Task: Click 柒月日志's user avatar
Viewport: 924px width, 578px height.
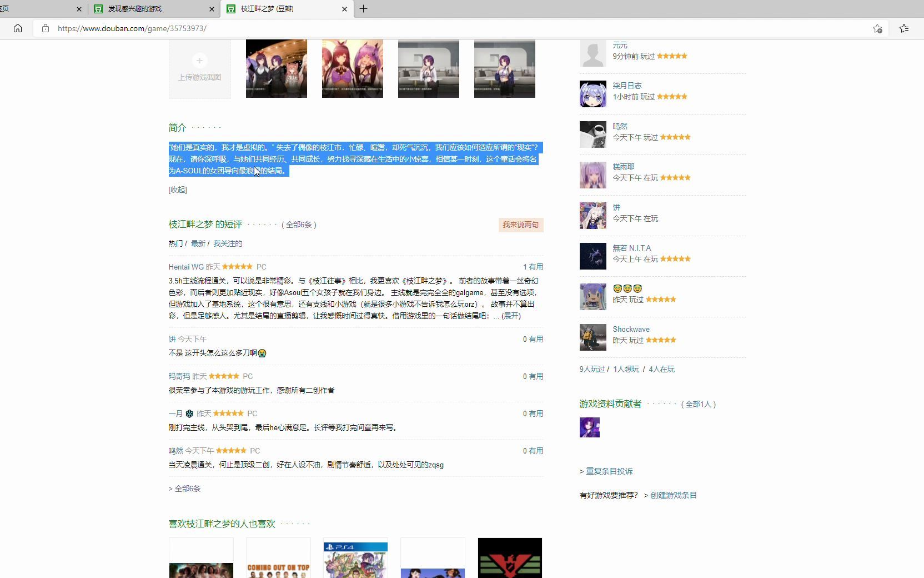Action: click(593, 94)
